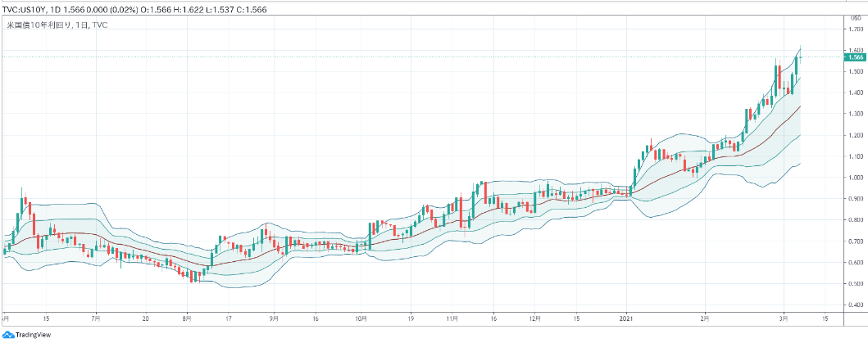Screen dimensions: 868x343
Task: Select the 8月 marker on time axis
Action: tap(188, 317)
